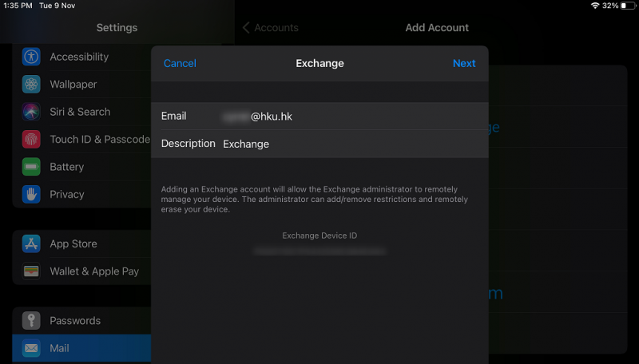Image resolution: width=639 pixels, height=364 pixels.
Task: Open Touch ID & Passcode settings
Action: 82,139
